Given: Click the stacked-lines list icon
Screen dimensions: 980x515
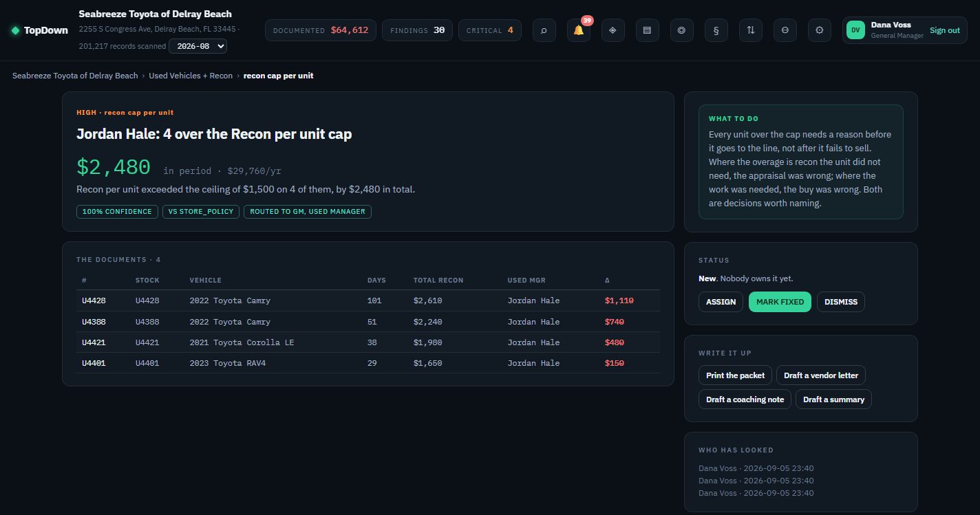Looking at the screenshot, I should 647,30.
